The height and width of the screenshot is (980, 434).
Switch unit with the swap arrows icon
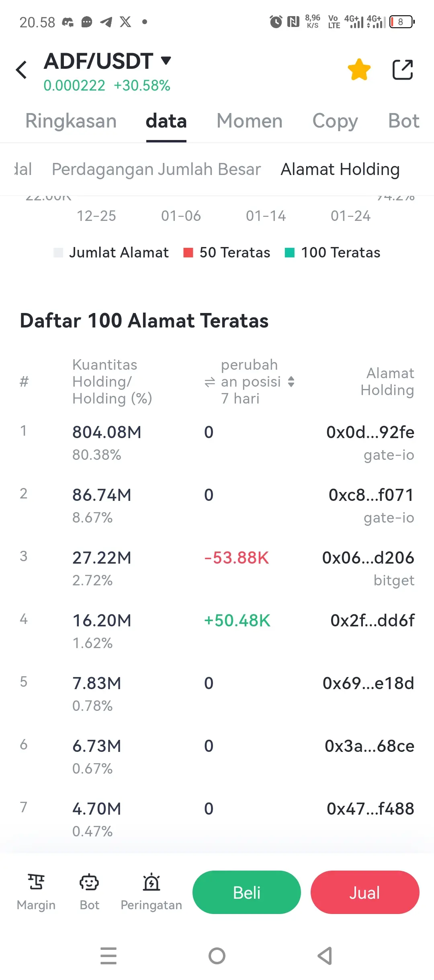click(x=210, y=382)
